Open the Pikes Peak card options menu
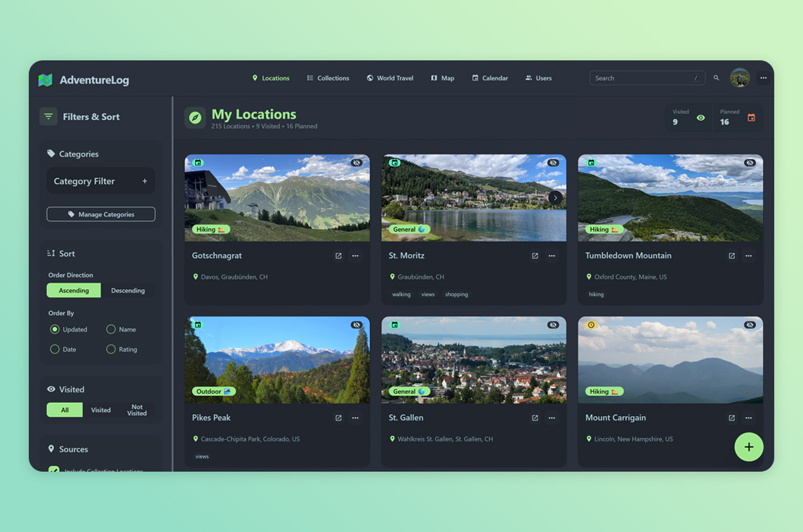The height and width of the screenshot is (532, 803). [355, 418]
